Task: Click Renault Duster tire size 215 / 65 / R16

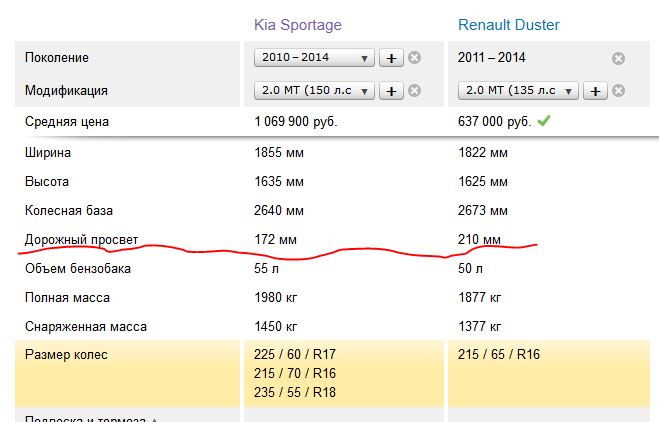Action: click(x=499, y=355)
